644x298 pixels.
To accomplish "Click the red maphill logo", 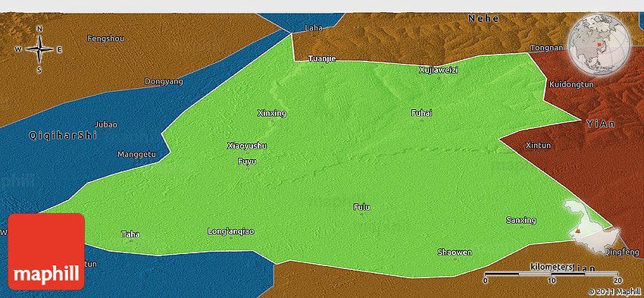I will click(46, 252).
